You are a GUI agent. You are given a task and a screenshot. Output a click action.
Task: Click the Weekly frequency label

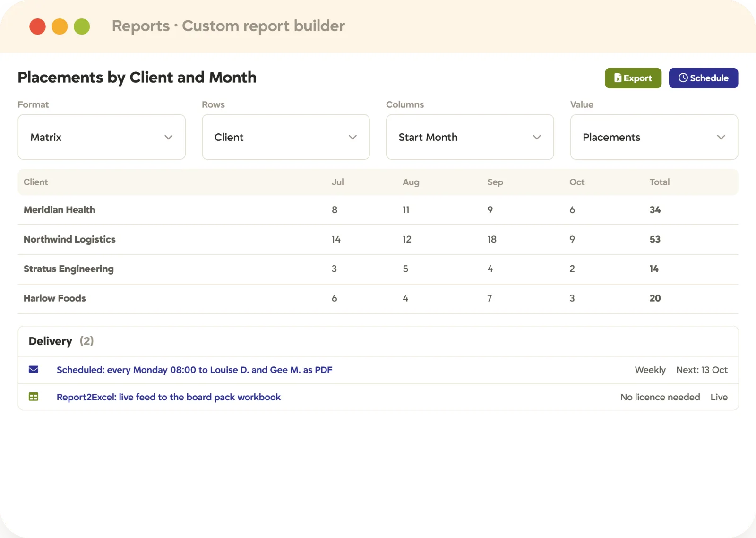[x=650, y=370]
